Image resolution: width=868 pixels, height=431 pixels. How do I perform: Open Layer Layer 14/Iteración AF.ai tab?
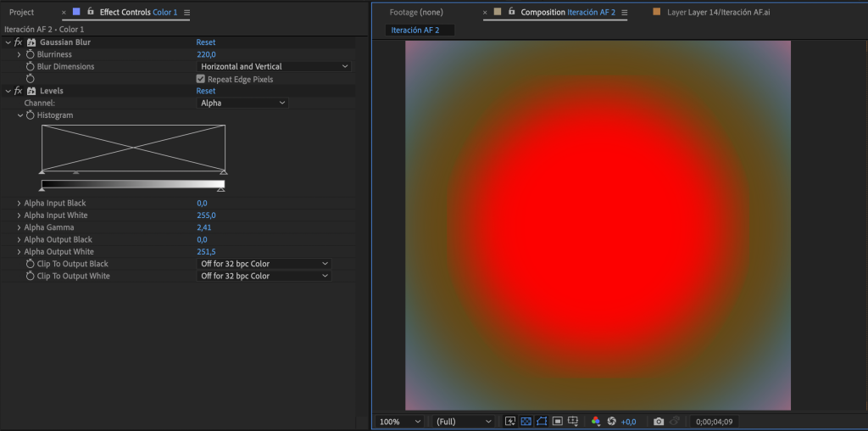coord(719,12)
